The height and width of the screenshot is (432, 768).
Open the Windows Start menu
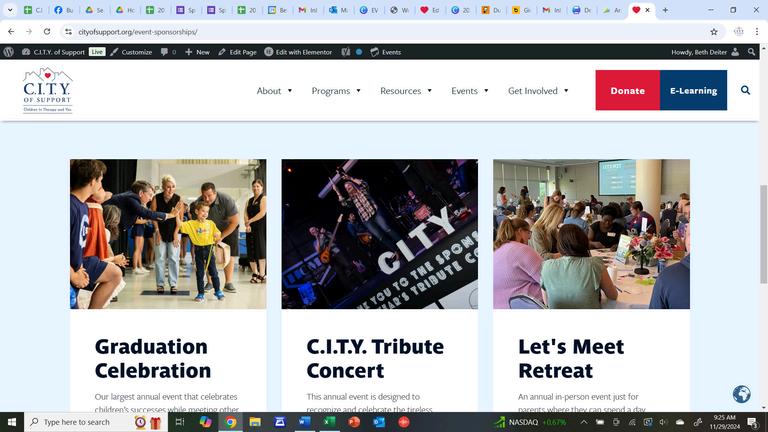pyautogui.click(x=12, y=422)
